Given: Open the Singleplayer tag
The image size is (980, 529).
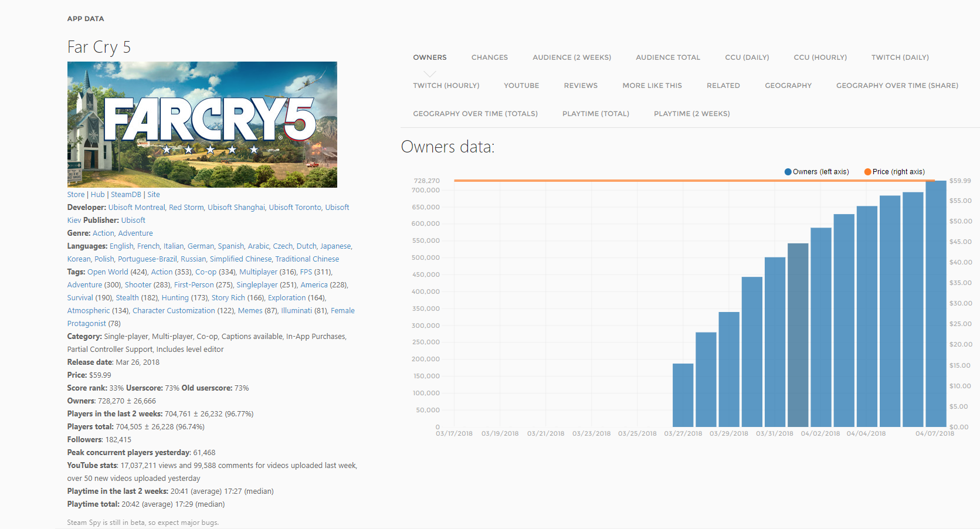Looking at the screenshot, I should [x=257, y=285].
